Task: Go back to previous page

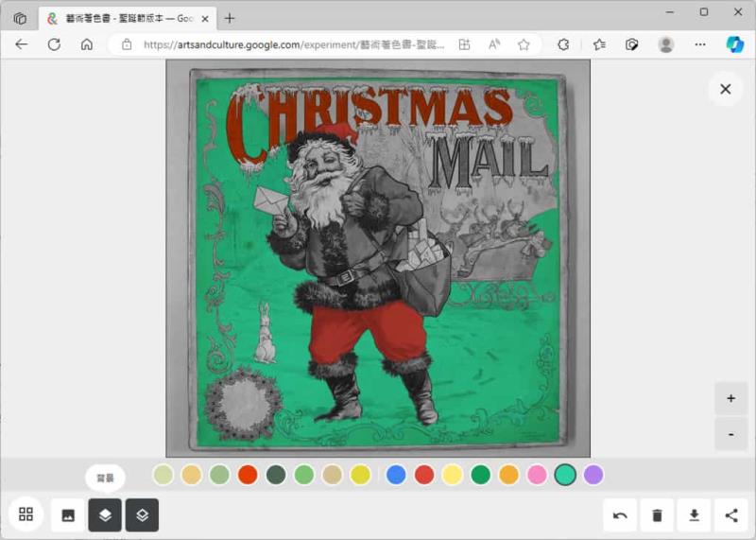Action: [x=21, y=44]
